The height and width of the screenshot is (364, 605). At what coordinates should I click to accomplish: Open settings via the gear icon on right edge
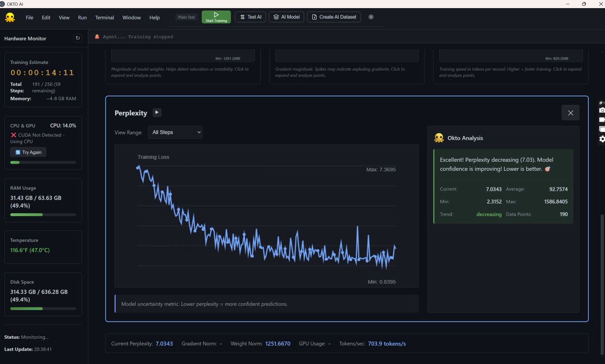tap(601, 138)
